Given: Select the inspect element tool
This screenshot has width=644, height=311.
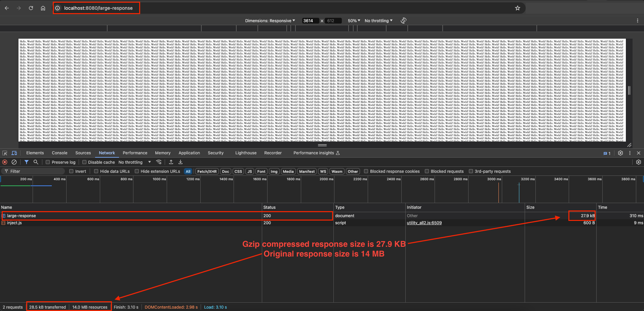Looking at the screenshot, I should pyautogui.click(x=5, y=153).
